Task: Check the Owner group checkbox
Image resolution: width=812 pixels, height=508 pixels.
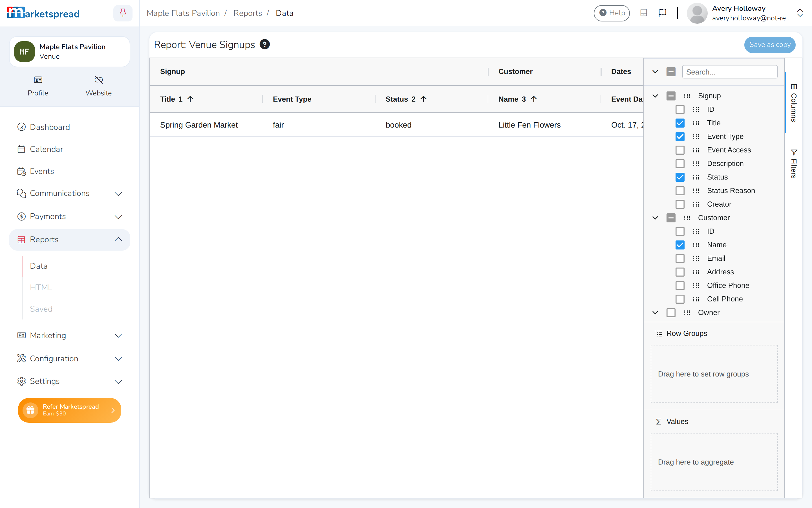Action: point(671,312)
